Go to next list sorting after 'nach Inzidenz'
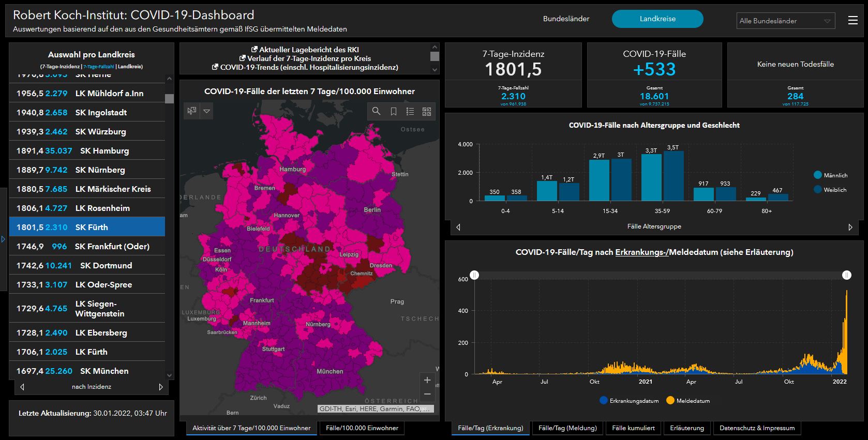The height and width of the screenshot is (440, 868). click(x=161, y=387)
